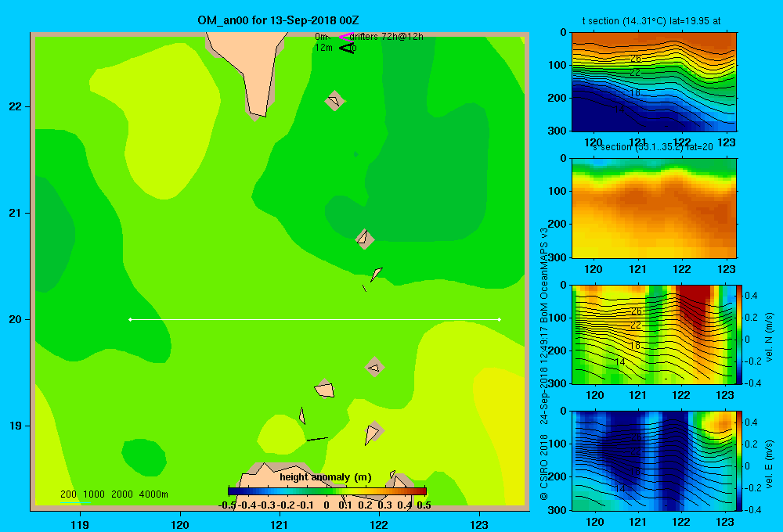Click the 300 depth label of salinity section
This screenshot has width=783, height=532.
click(x=557, y=257)
